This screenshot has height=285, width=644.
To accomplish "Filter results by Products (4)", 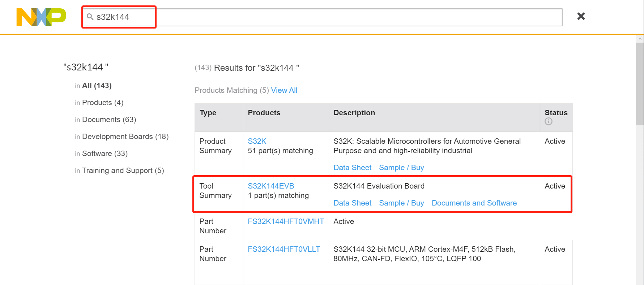I will (103, 103).
